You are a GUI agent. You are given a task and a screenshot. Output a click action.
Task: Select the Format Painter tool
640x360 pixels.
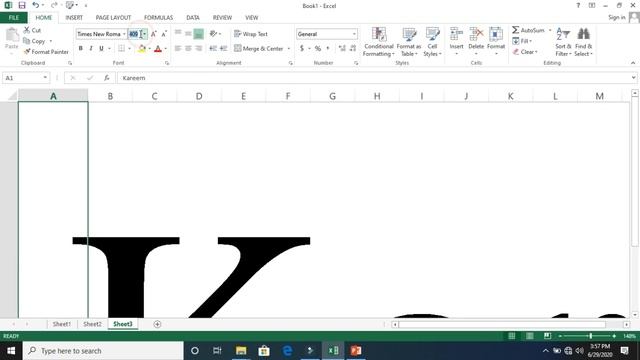(x=46, y=52)
